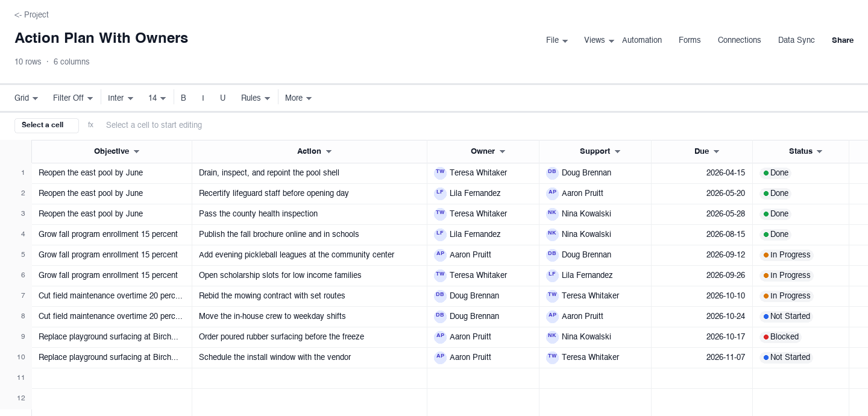This screenshot has width=868, height=416.
Task: Click the Done status pill in row 1
Action: (776, 172)
